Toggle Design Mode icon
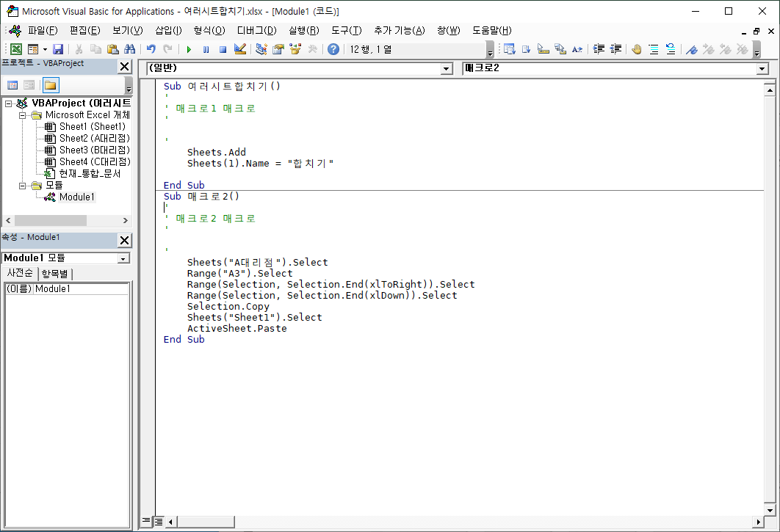 pyautogui.click(x=240, y=49)
